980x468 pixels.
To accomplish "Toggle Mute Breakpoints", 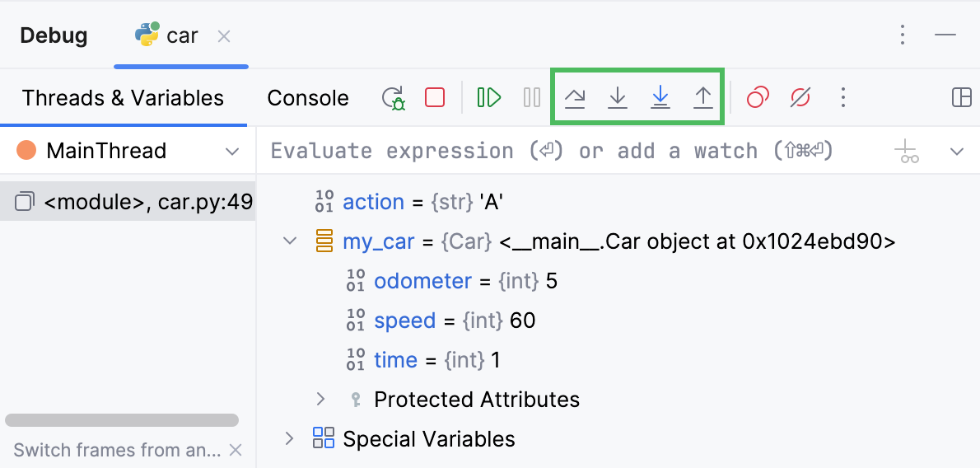I will pyautogui.click(x=800, y=98).
